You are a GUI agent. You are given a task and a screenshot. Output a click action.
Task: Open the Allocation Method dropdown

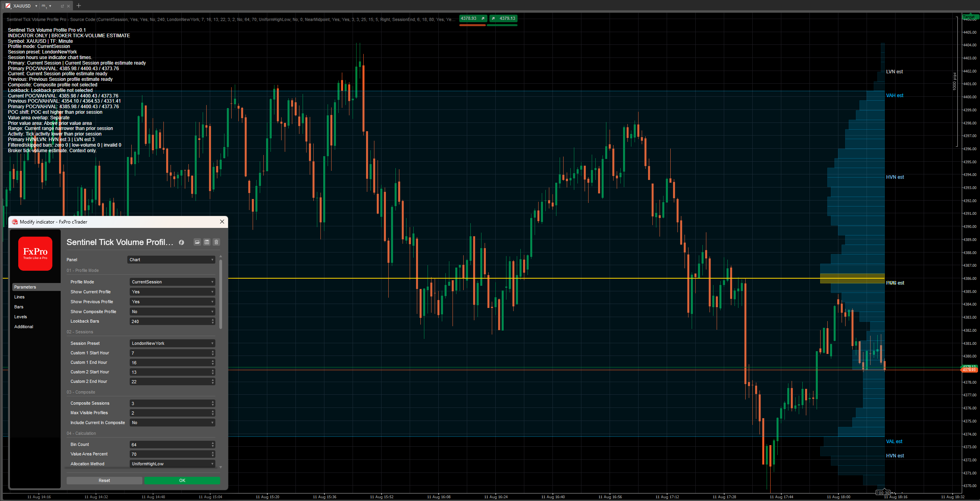pyautogui.click(x=172, y=464)
